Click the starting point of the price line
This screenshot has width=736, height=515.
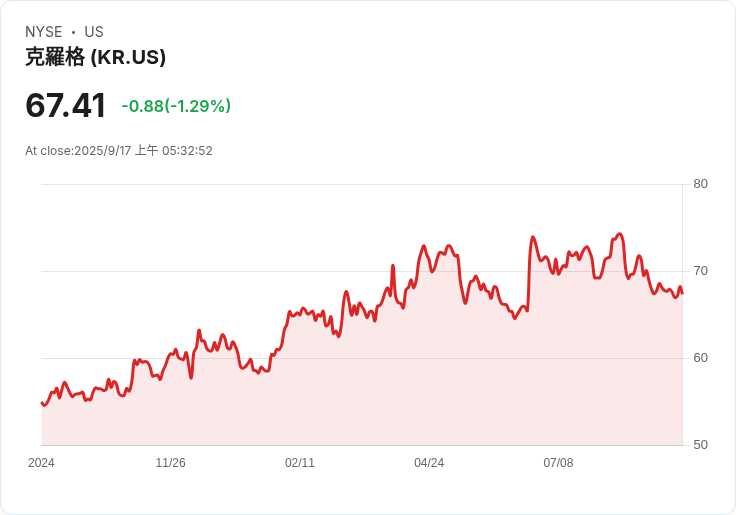pyautogui.click(x=42, y=403)
